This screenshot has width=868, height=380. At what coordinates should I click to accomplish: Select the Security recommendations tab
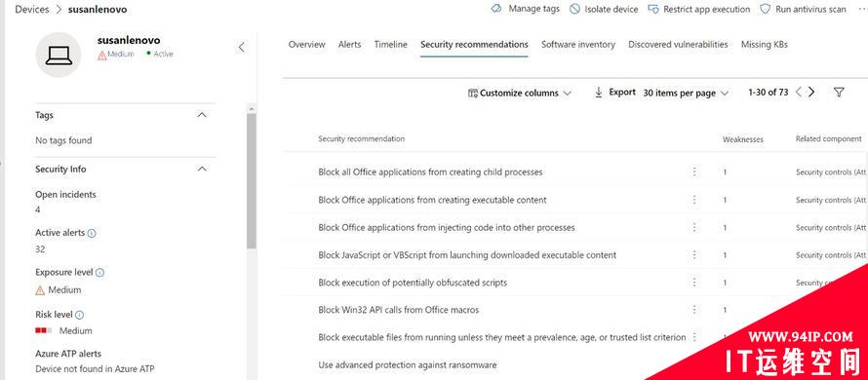point(474,44)
